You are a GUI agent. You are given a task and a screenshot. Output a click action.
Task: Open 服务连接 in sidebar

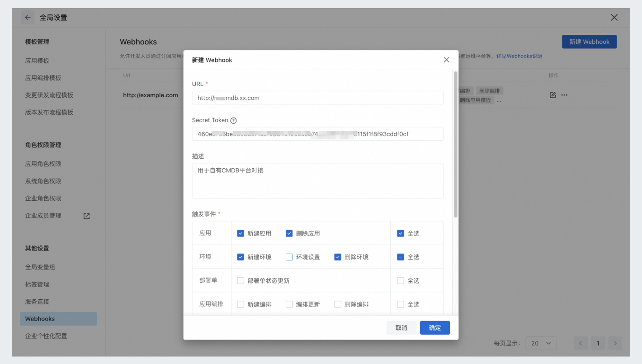click(x=37, y=302)
